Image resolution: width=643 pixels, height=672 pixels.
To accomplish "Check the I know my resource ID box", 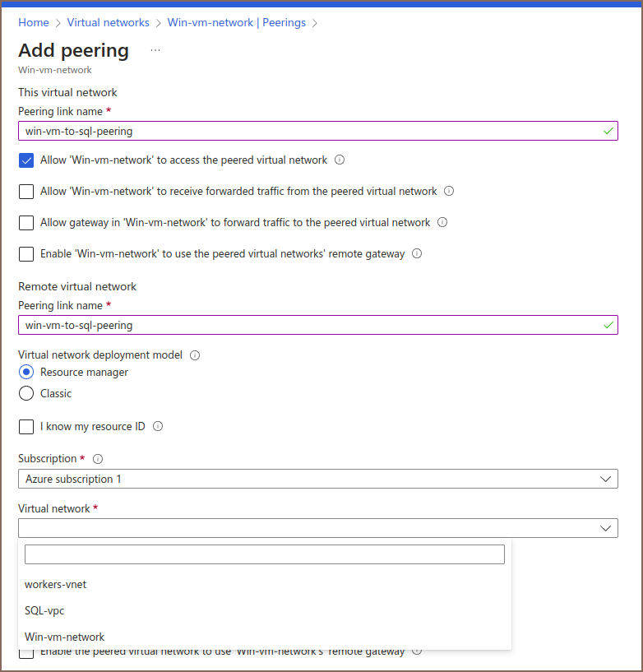I will click(26, 427).
